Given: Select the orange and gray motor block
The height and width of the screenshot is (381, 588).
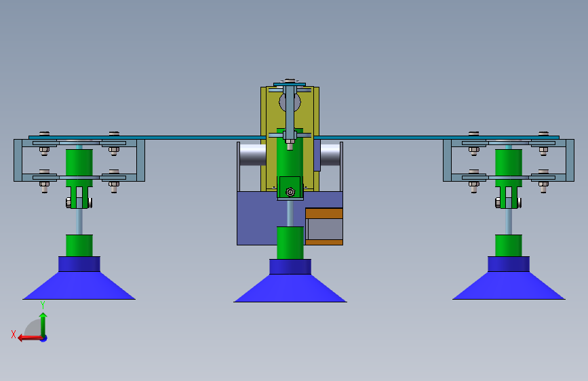Looking at the screenshot, I should pos(324,226).
